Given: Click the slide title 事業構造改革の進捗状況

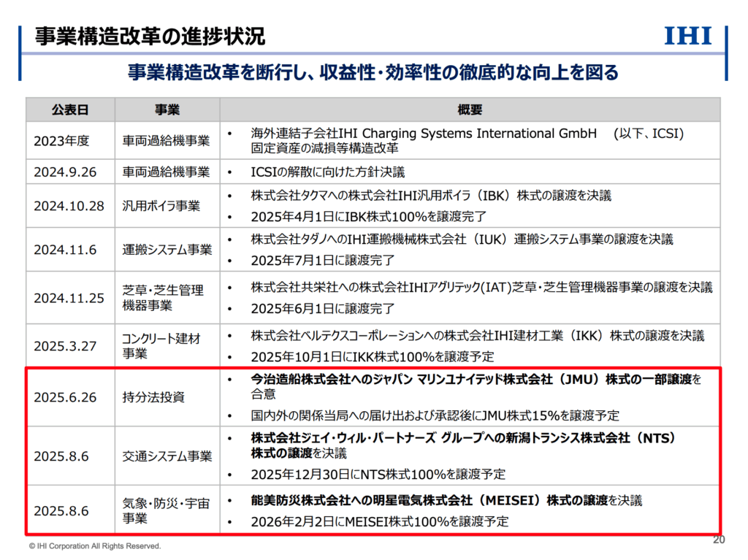Looking at the screenshot, I should tap(150, 37).
